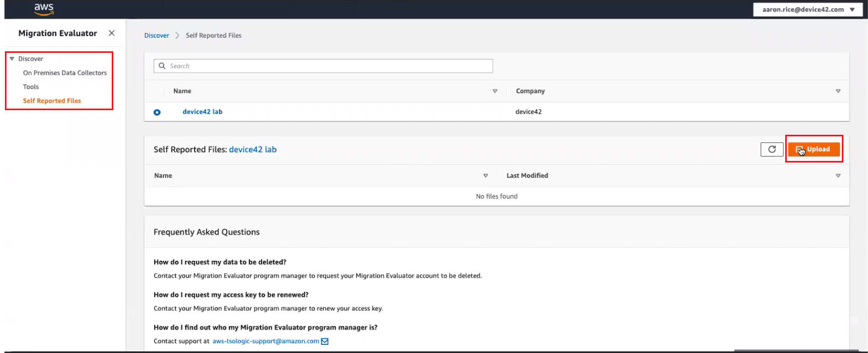Click the AWS logo
The height and width of the screenshot is (353, 868).
pyautogui.click(x=44, y=9)
